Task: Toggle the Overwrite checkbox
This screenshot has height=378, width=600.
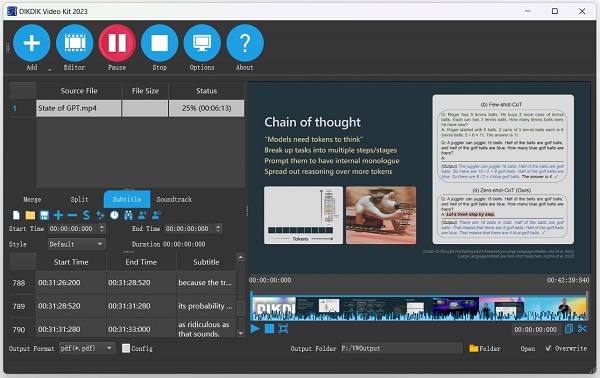Action: tap(548, 348)
